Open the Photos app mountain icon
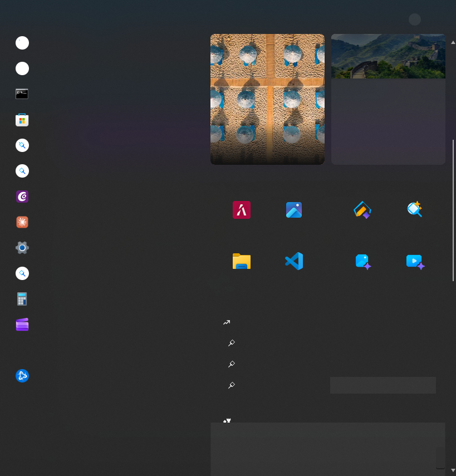Image resolution: width=456 pixels, height=476 pixels. coord(294,210)
